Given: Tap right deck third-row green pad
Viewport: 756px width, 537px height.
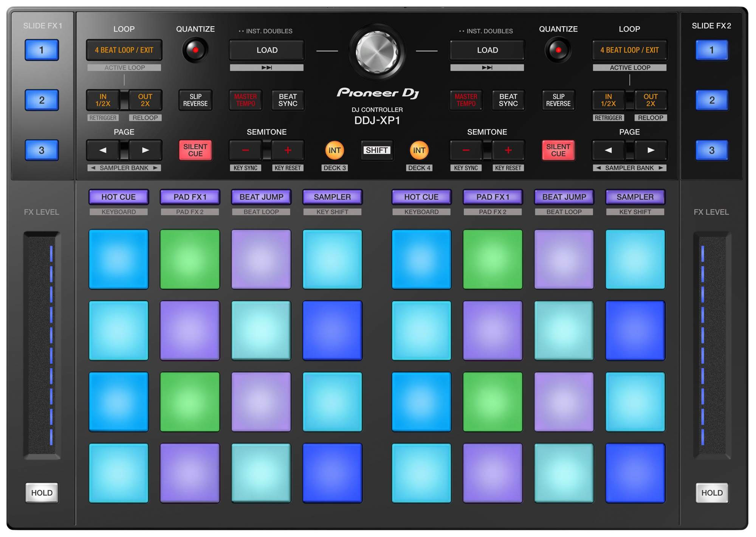Looking at the screenshot, I should [493, 402].
